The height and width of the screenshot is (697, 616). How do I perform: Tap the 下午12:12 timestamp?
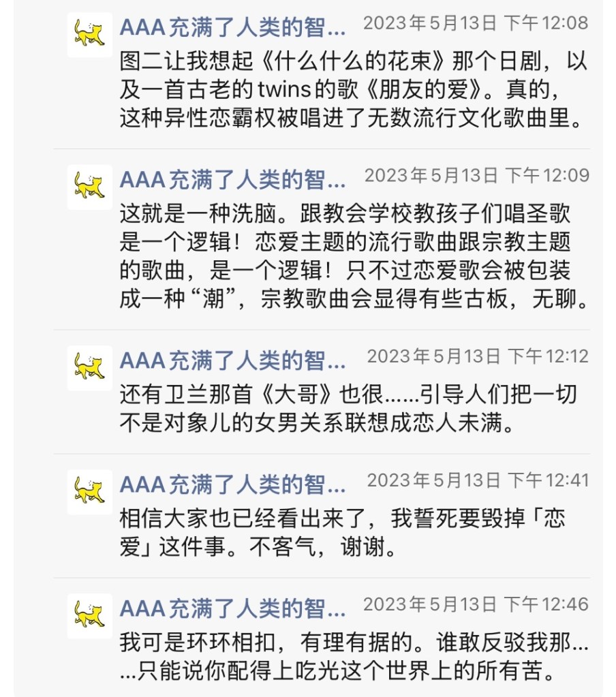pos(478,356)
